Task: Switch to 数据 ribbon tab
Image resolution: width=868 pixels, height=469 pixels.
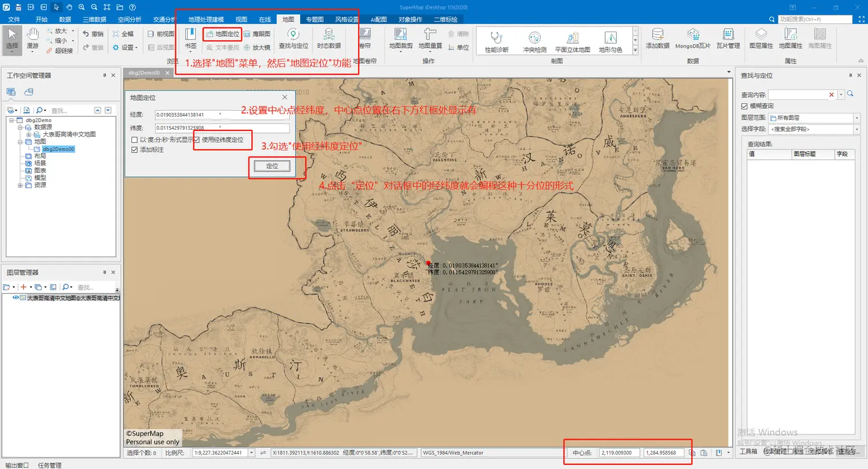Action: [x=65, y=20]
